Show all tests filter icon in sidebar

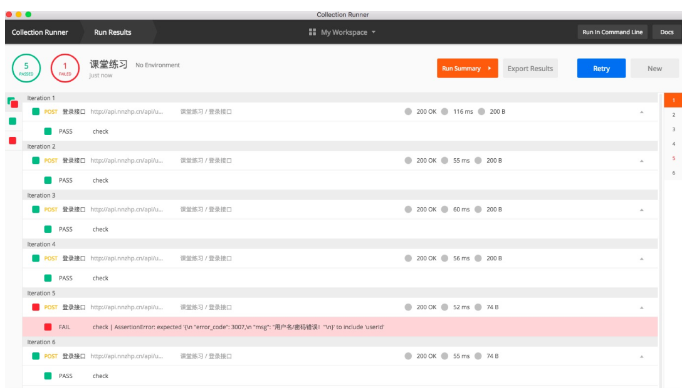point(13,102)
